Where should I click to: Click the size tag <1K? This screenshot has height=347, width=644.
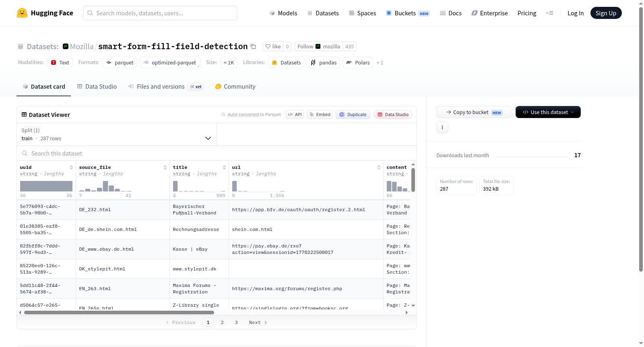coord(229,62)
